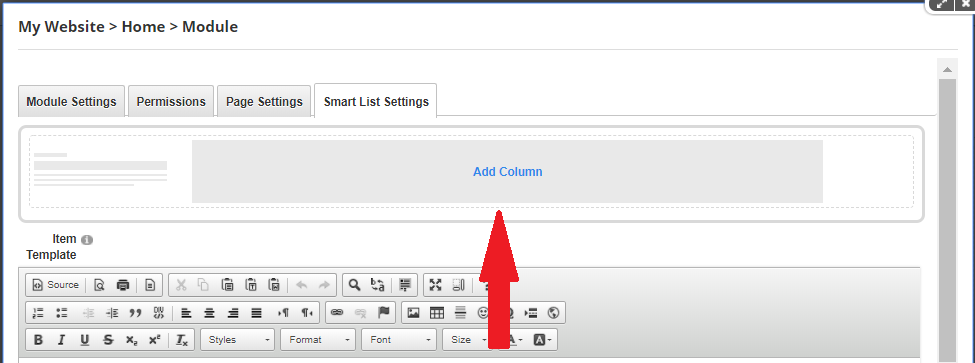Open the Styles dropdown
The image size is (975, 363).
coord(238,340)
